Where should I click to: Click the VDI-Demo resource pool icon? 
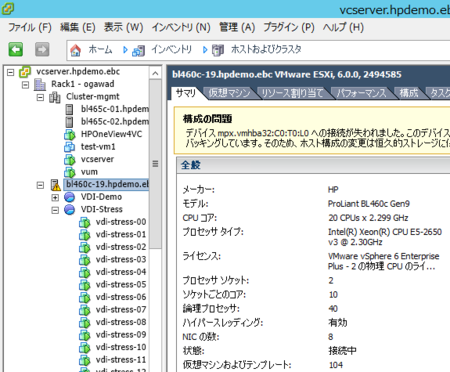pyautogui.click(x=69, y=197)
